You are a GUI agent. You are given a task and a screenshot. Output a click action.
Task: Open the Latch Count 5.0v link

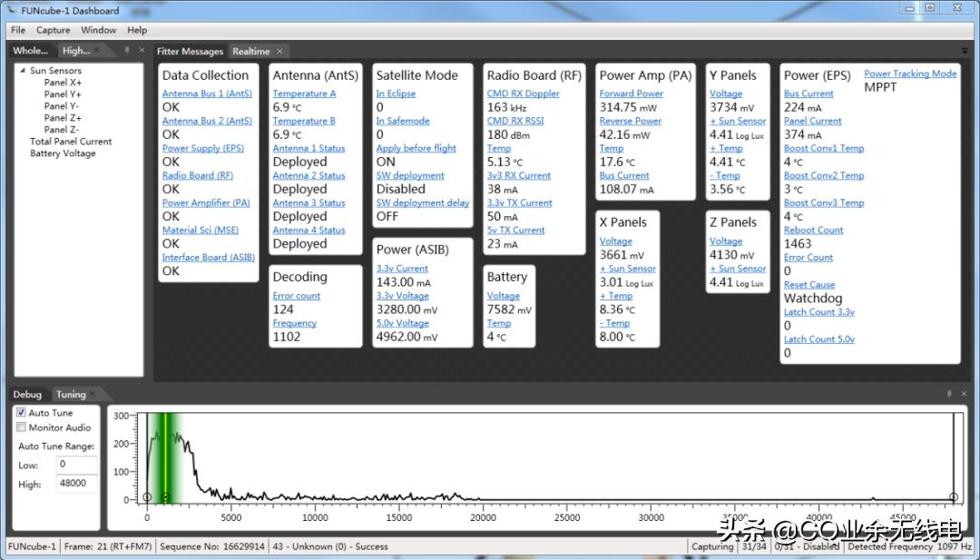click(818, 339)
